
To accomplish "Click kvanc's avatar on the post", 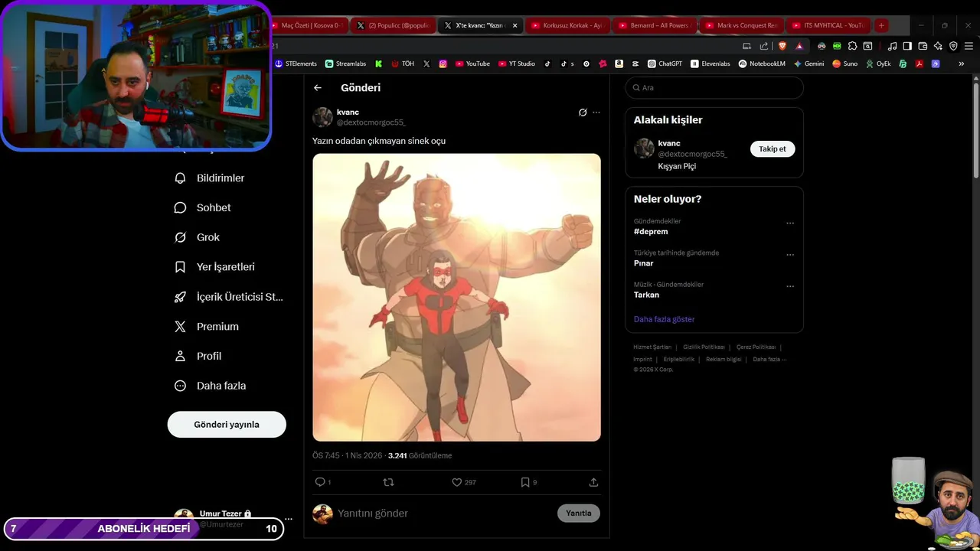I will click(x=322, y=117).
